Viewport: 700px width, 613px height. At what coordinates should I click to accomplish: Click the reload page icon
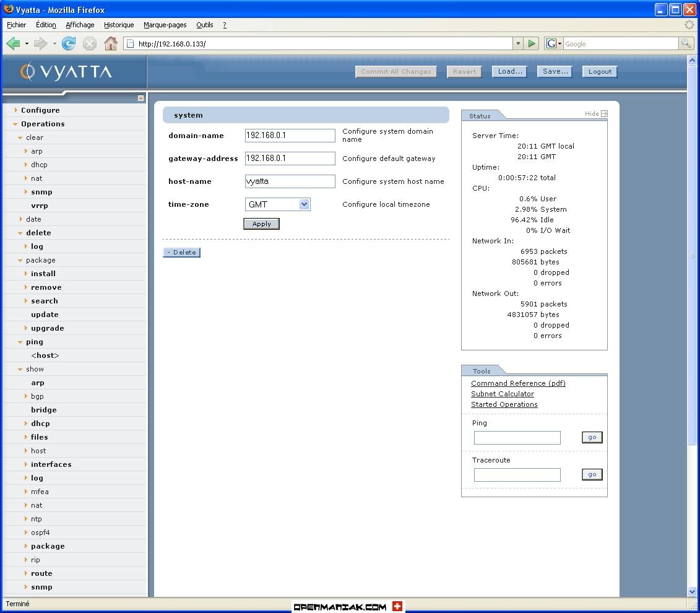click(x=68, y=43)
